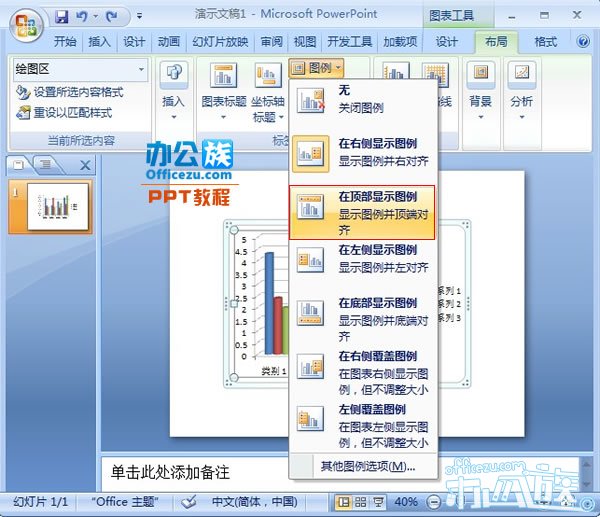Choose 无 关闭图例 option

[362, 99]
